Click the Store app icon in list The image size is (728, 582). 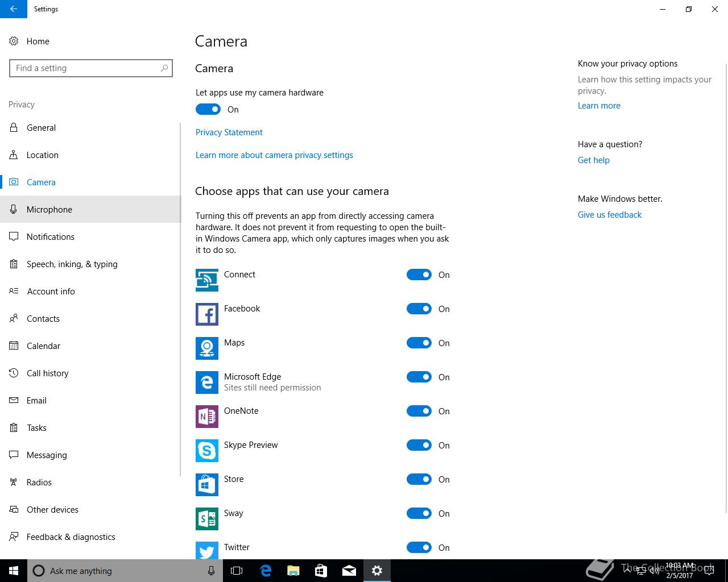tap(207, 485)
